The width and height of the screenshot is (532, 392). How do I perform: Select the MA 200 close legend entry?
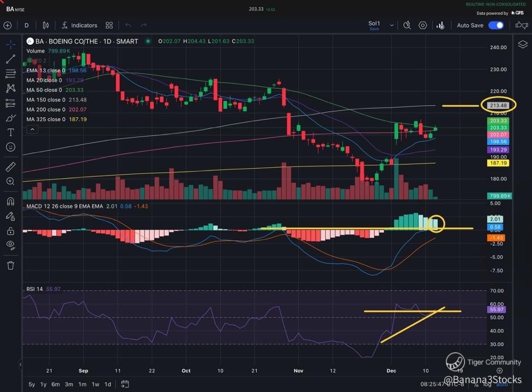(x=56, y=109)
